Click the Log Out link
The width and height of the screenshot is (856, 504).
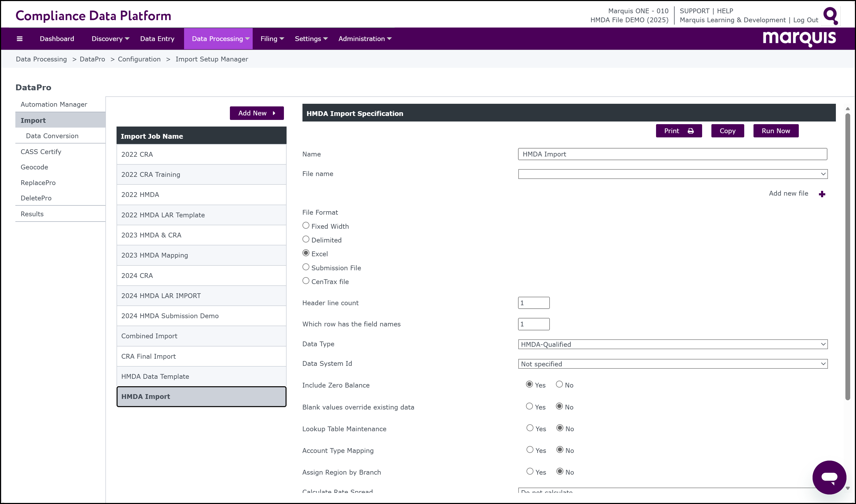point(805,20)
